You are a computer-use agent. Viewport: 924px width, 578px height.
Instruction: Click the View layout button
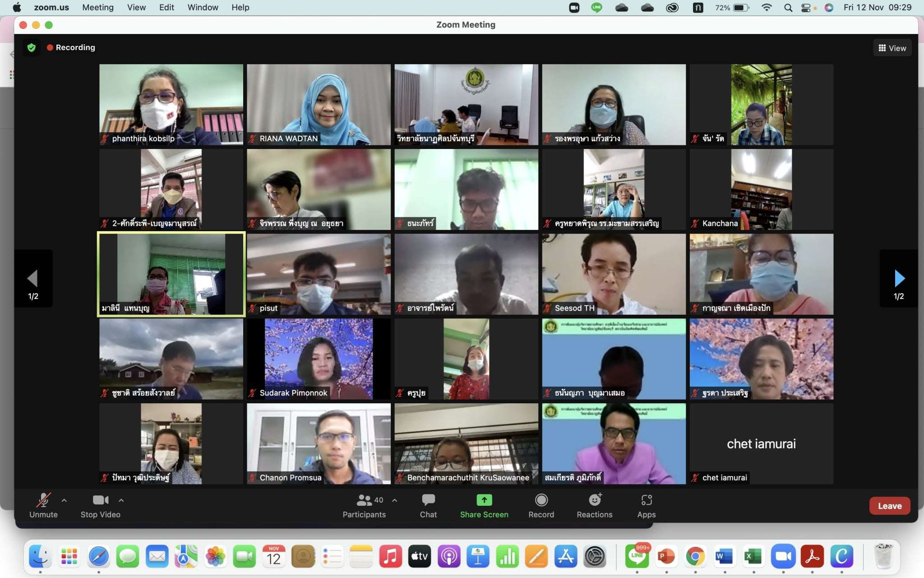pyautogui.click(x=892, y=48)
